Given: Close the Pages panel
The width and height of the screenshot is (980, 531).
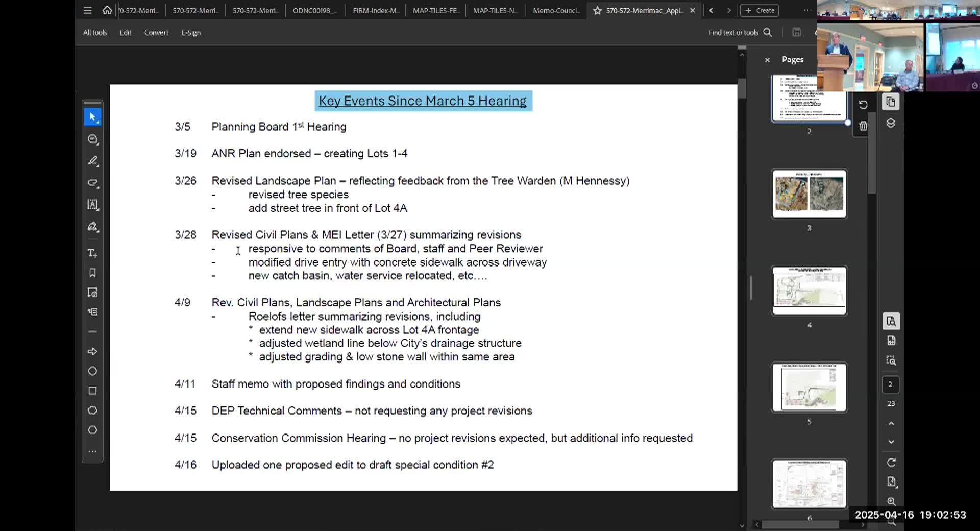Looking at the screenshot, I should point(767,60).
